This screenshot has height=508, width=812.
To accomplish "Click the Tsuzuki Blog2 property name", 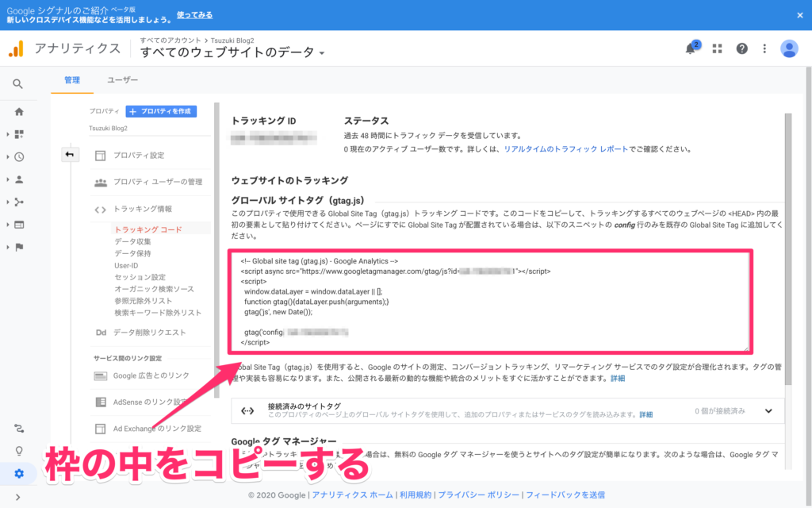I will [x=108, y=128].
